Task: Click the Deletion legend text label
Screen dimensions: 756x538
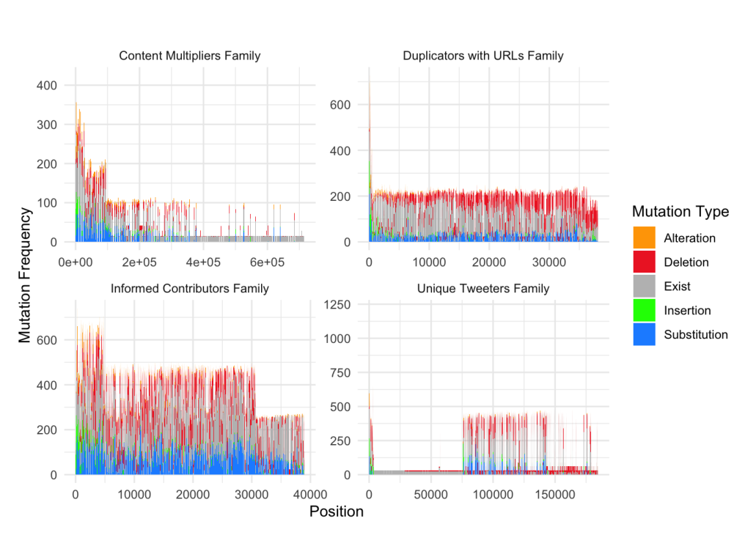Action: point(686,262)
